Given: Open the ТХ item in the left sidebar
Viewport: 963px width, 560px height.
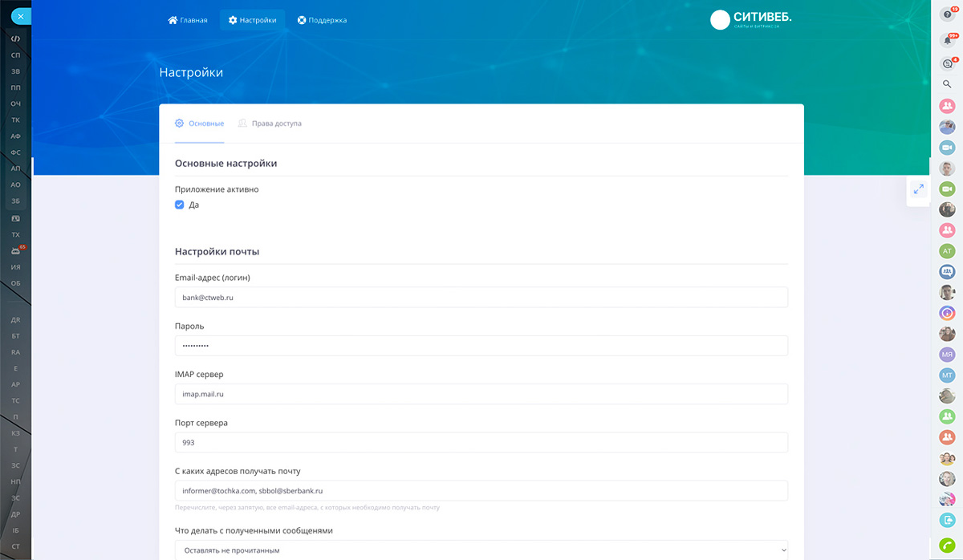Looking at the screenshot, I should [x=15, y=235].
